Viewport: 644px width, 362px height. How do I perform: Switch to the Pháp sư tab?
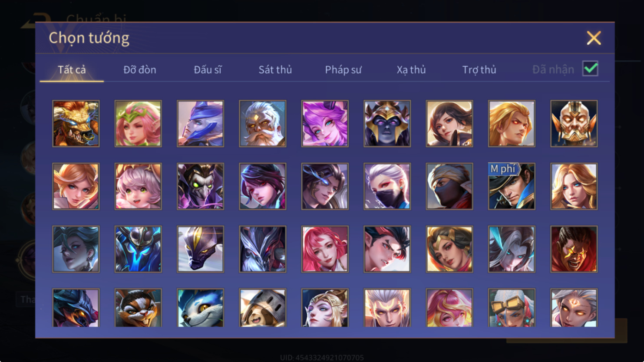pos(343,69)
